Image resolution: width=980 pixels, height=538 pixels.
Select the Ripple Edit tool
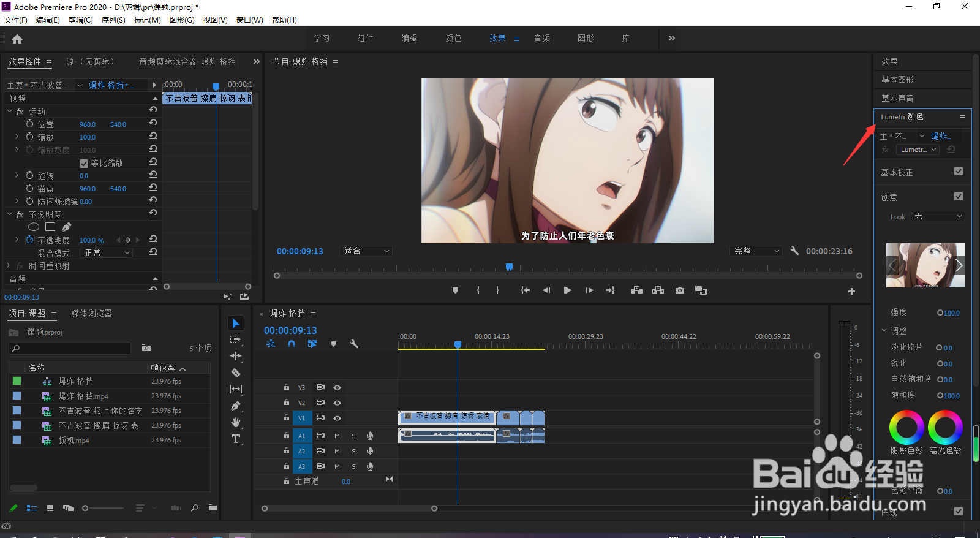click(236, 356)
